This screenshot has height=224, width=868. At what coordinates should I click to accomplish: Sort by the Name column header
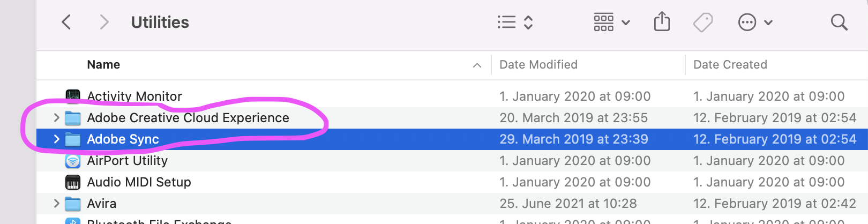[x=103, y=65]
